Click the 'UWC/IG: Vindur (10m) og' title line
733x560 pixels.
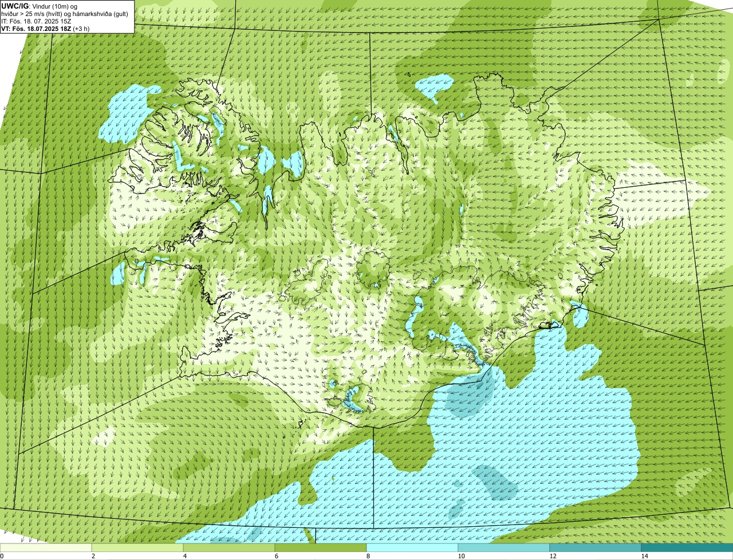point(39,6)
